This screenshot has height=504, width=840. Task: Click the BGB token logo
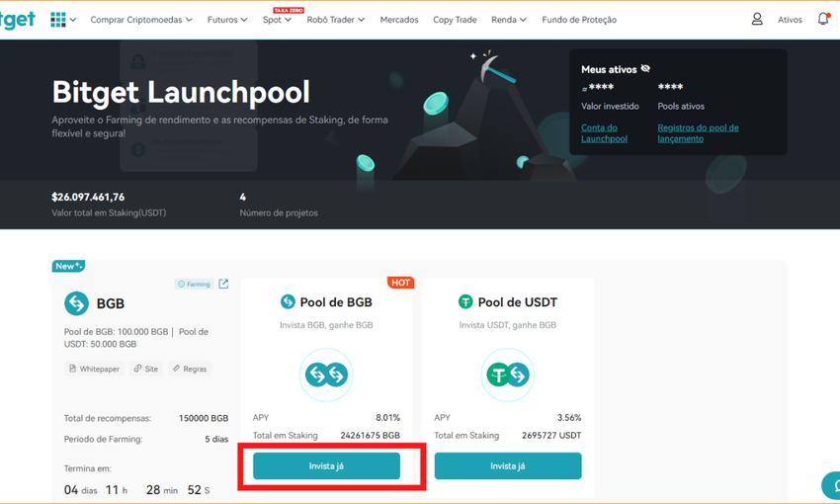(77, 303)
